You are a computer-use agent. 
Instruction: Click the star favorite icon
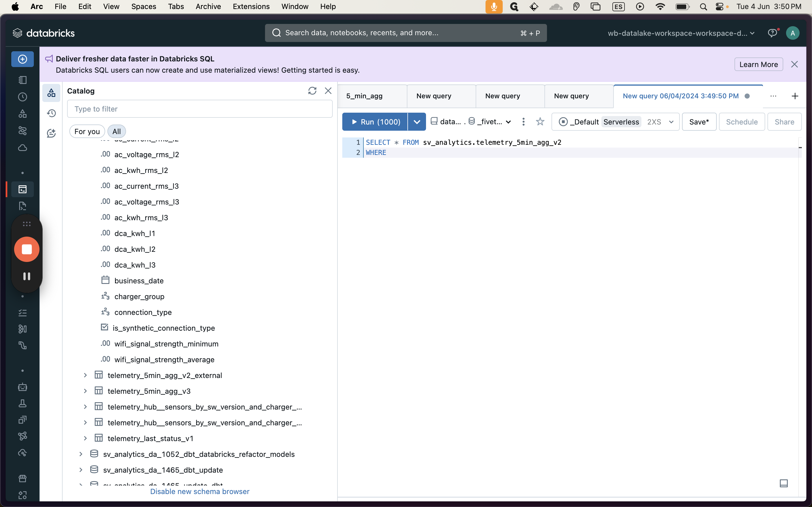(540, 122)
